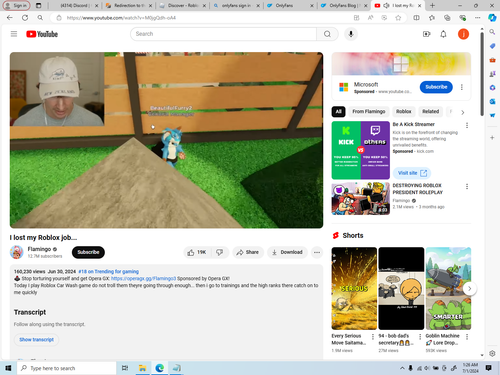Add page to favorites with star icon
The width and height of the screenshot is (500, 375).
click(x=398, y=18)
